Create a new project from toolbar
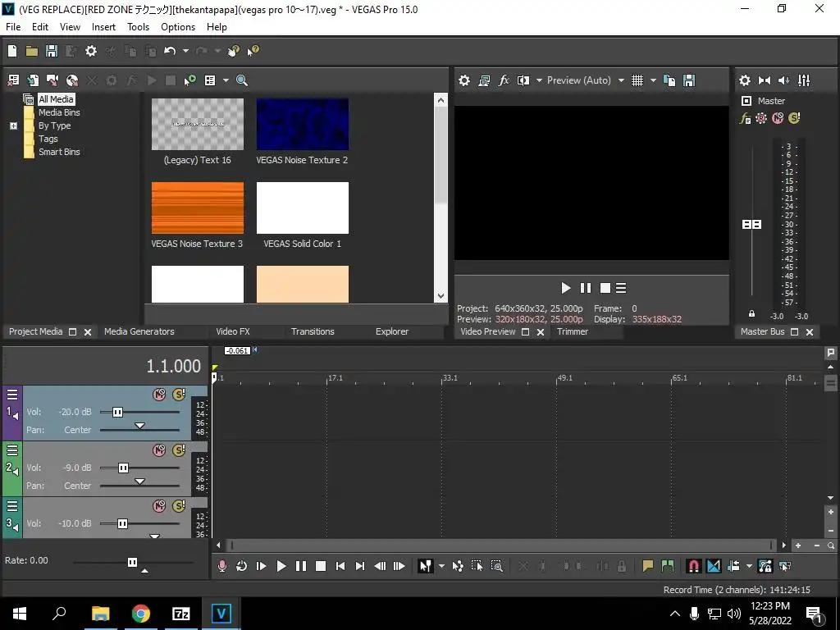The image size is (840, 630). pos(12,51)
